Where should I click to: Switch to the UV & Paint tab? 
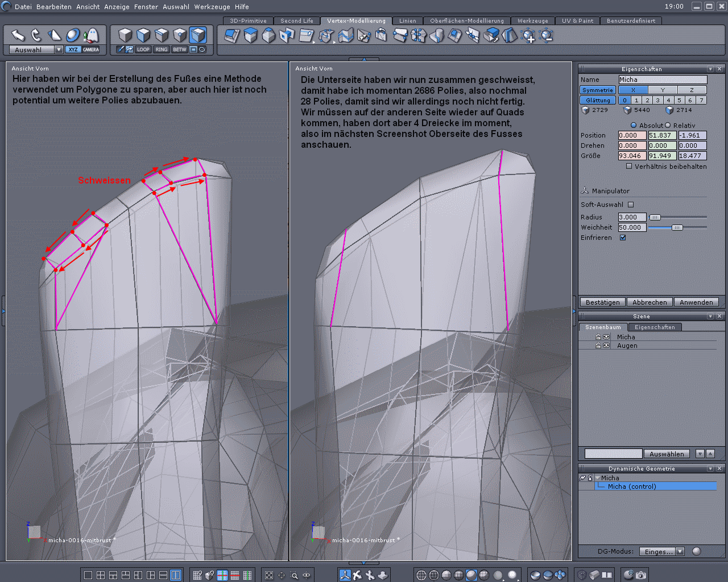pos(577,20)
